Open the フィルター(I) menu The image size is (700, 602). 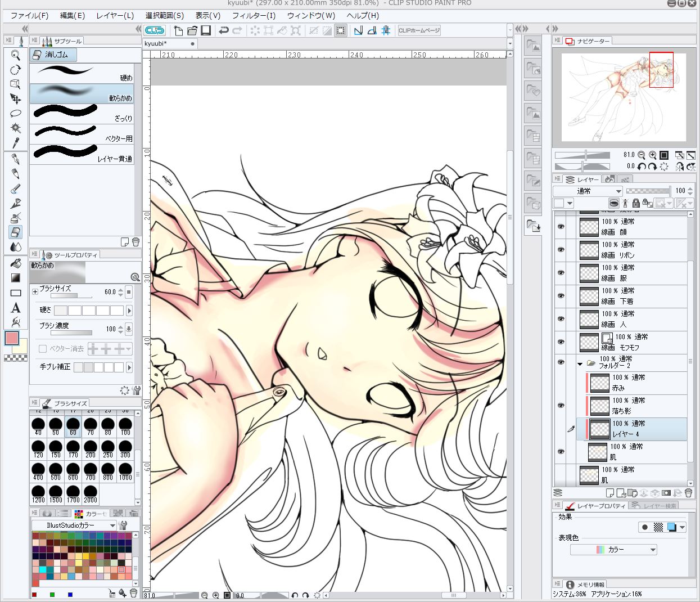pos(254,16)
